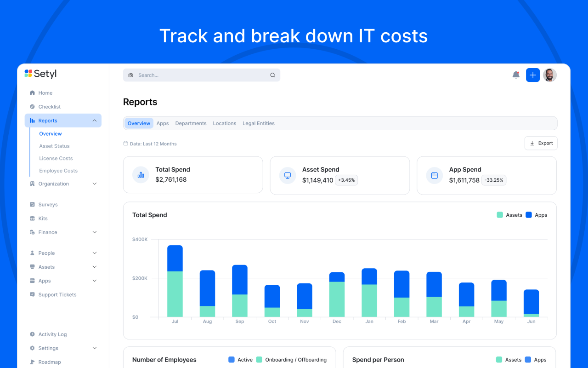Click the Support Tickets icon
This screenshot has width=588, height=368.
click(32, 294)
